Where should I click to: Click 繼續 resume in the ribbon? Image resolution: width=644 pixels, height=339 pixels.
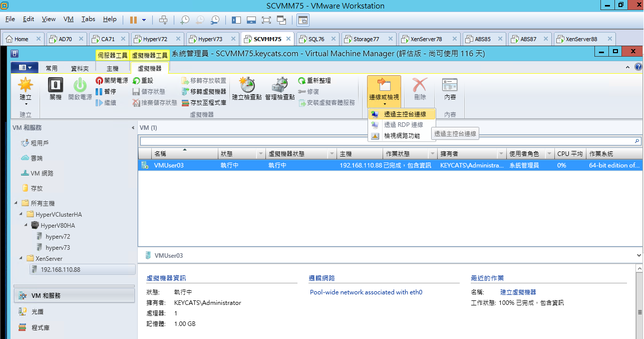click(106, 102)
